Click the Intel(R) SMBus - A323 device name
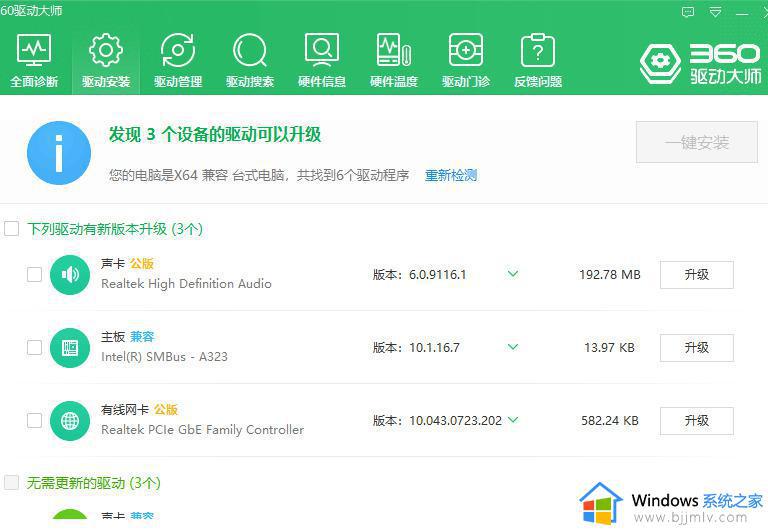The image size is (768, 531). point(164,357)
